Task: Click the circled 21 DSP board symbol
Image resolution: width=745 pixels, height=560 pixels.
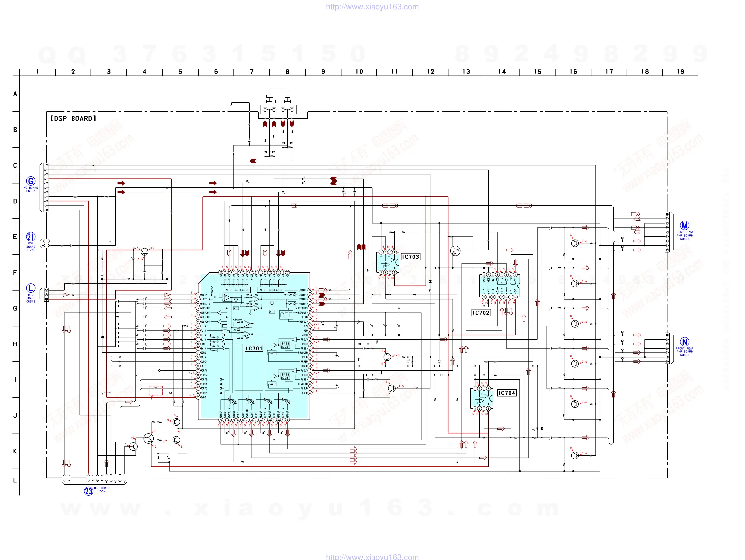Action: (x=31, y=237)
